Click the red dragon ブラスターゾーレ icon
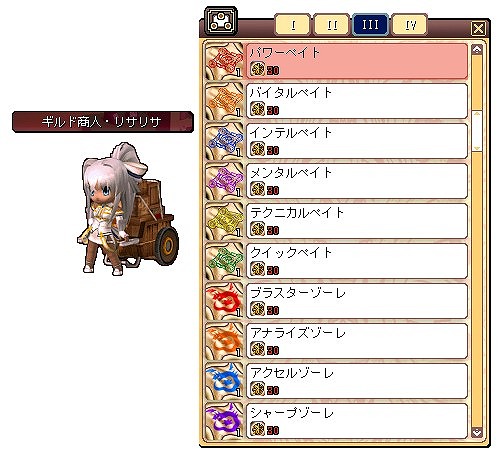Image resolution: width=499 pixels, height=459 pixels. click(x=224, y=301)
